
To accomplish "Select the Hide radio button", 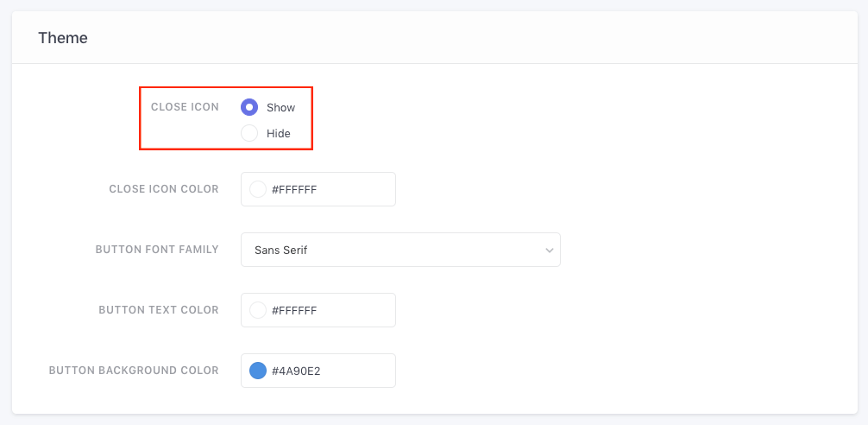I will [x=249, y=133].
